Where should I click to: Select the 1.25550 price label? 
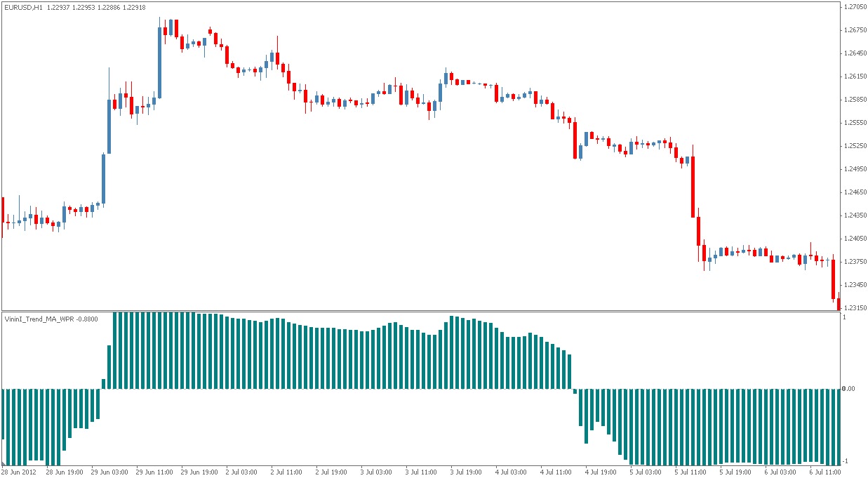coord(854,123)
